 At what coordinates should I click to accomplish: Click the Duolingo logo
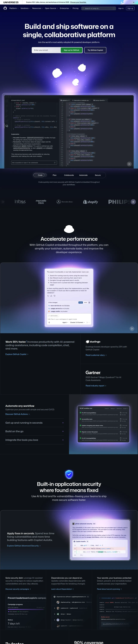(93, 342)
